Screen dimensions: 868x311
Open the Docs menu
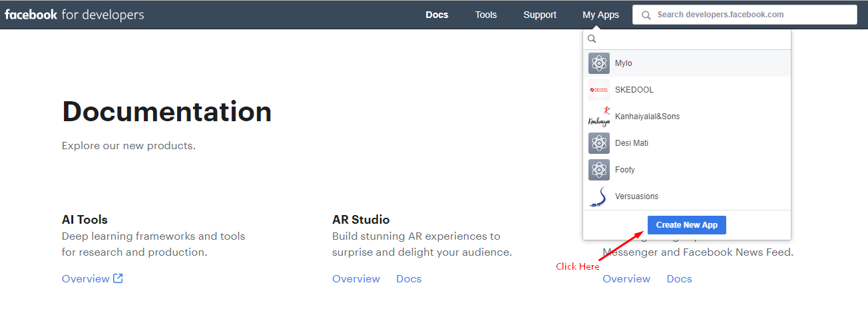coord(437,15)
